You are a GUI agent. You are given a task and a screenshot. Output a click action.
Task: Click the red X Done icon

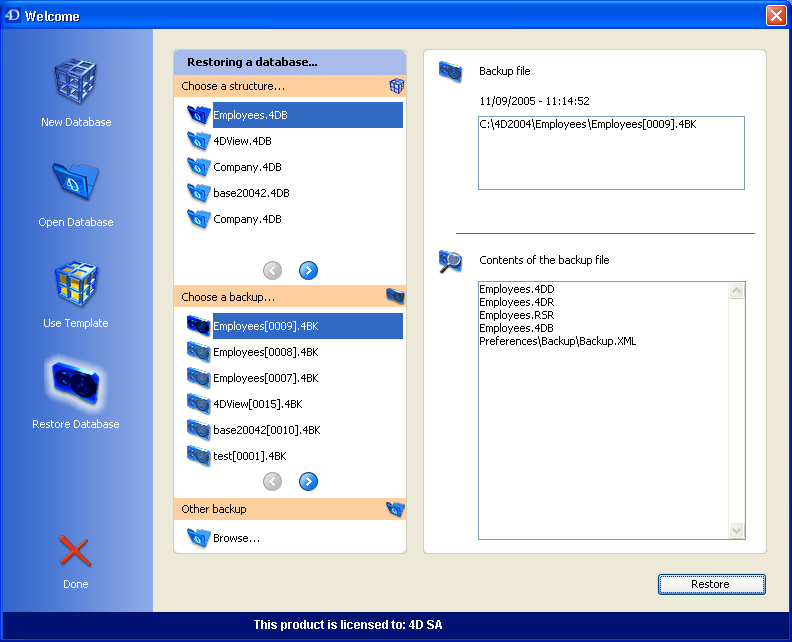click(75, 551)
